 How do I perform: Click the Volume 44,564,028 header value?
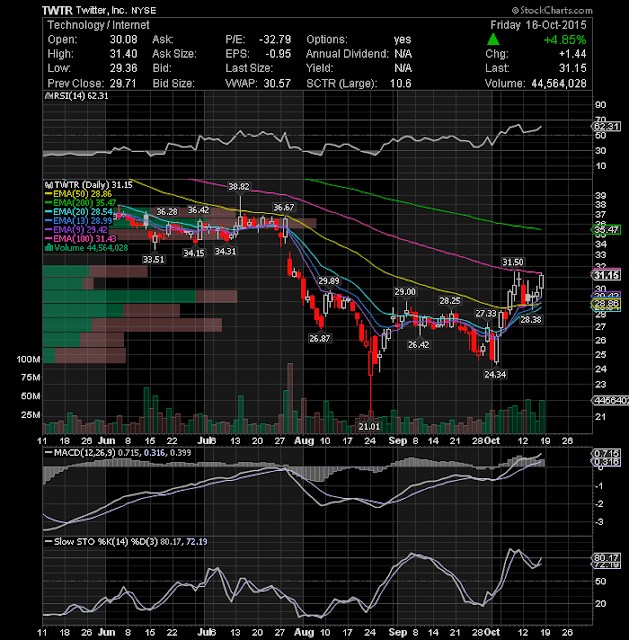pyautogui.click(x=558, y=84)
